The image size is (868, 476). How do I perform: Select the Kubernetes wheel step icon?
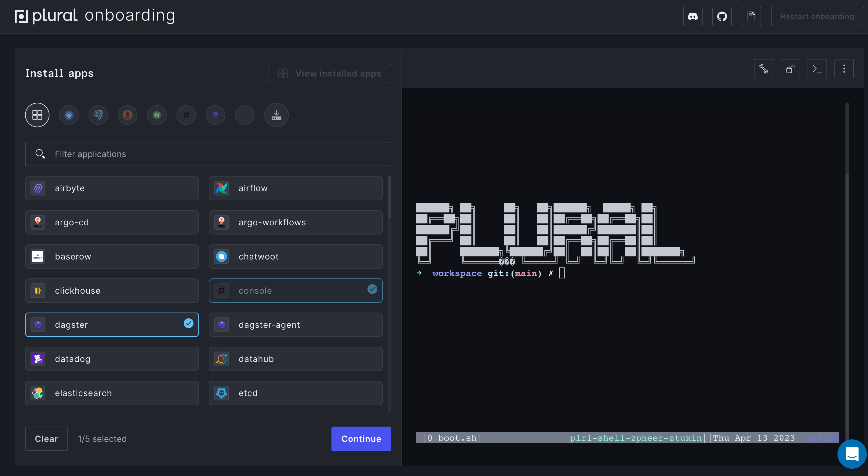pos(69,115)
